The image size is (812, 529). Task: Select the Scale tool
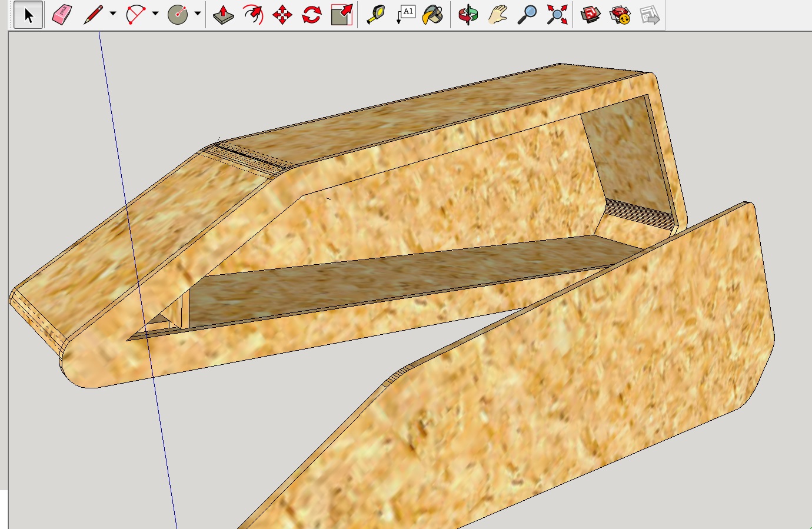click(x=342, y=15)
